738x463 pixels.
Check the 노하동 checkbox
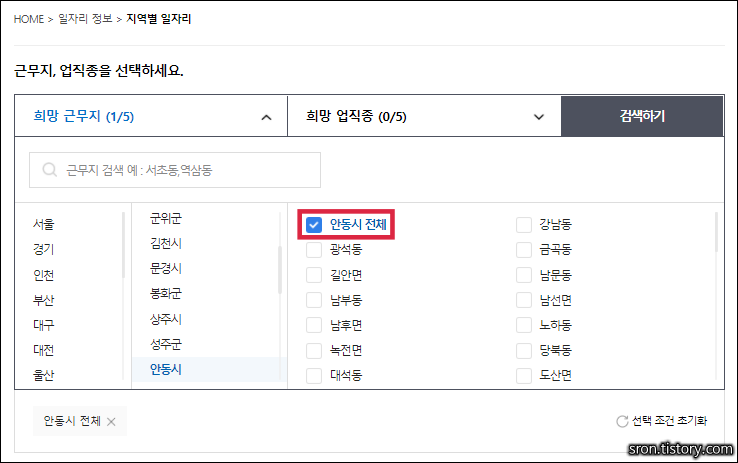point(524,325)
